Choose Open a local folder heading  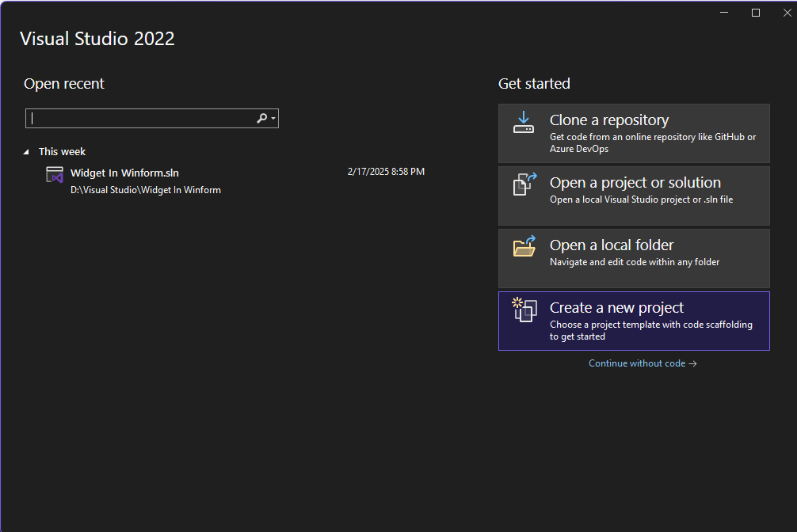(612, 245)
